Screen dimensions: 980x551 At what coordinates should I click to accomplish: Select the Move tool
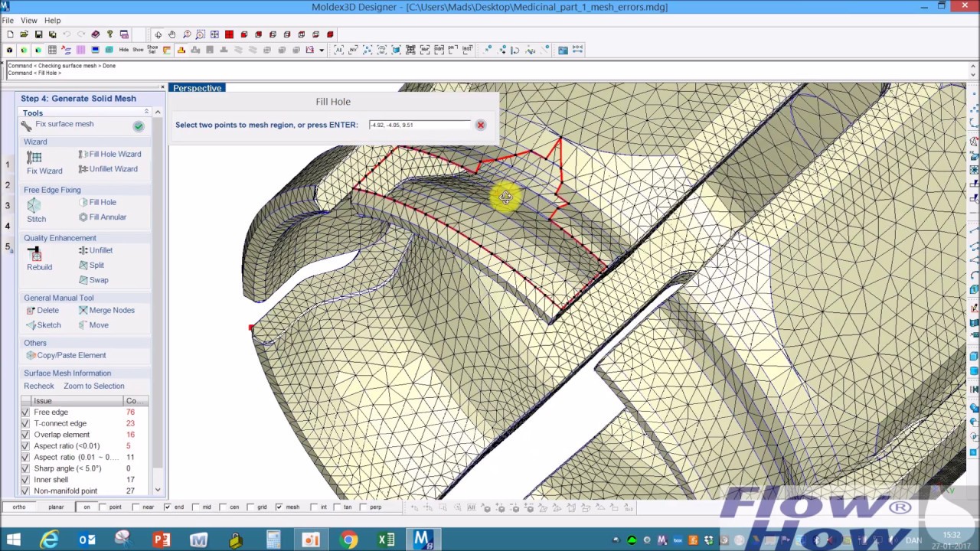click(x=93, y=325)
